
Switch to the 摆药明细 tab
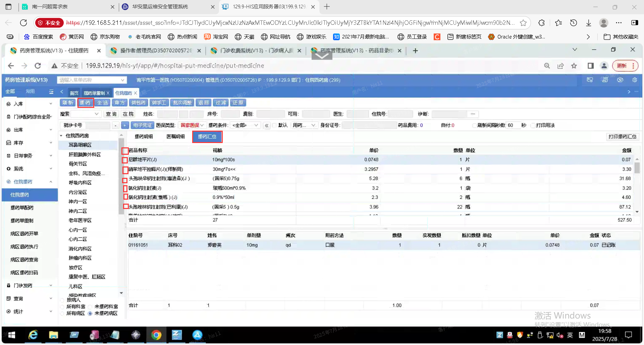point(144,136)
